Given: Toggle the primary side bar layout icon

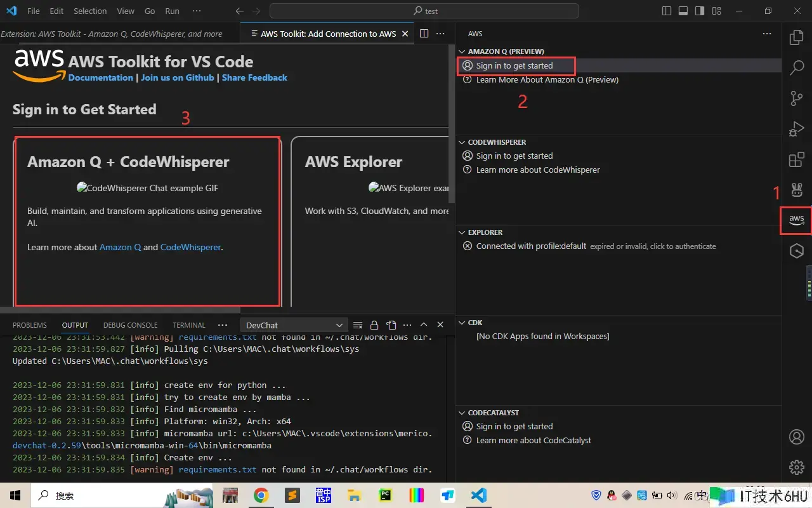Looking at the screenshot, I should pyautogui.click(x=666, y=11).
